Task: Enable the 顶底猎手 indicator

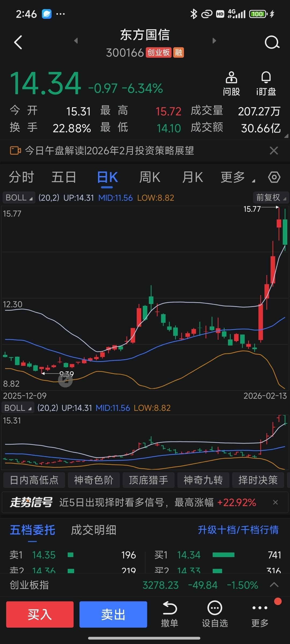Action: pyautogui.click(x=148, y=480)
